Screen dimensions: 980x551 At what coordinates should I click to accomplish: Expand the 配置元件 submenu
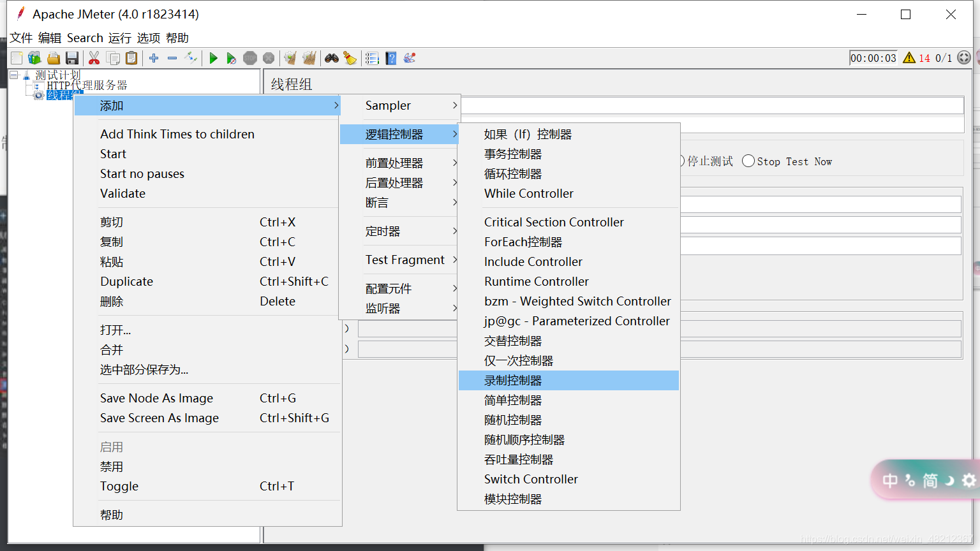399,288
